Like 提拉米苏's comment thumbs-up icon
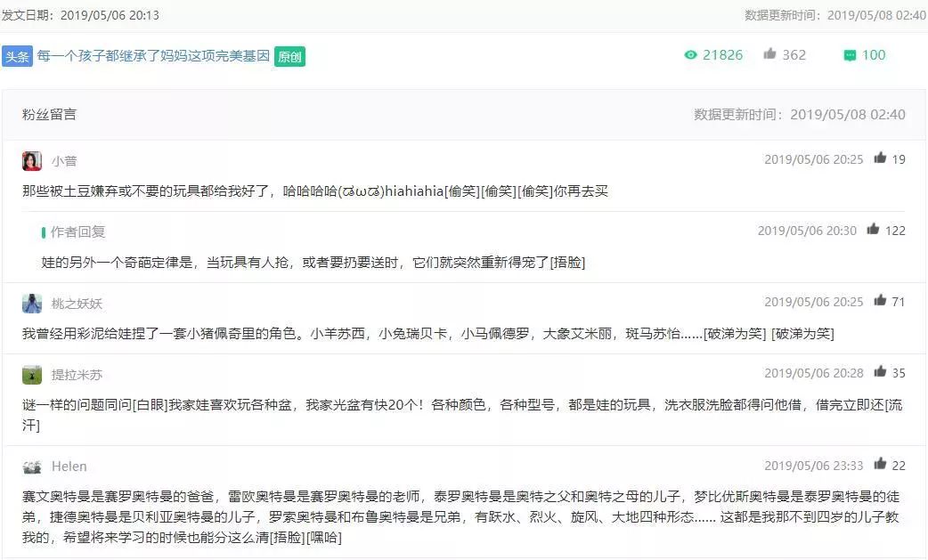 (x=880, y=371)
